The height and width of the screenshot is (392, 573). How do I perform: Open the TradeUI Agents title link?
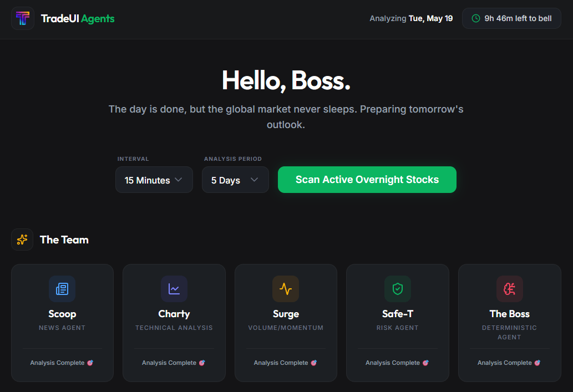coord(78,19)
